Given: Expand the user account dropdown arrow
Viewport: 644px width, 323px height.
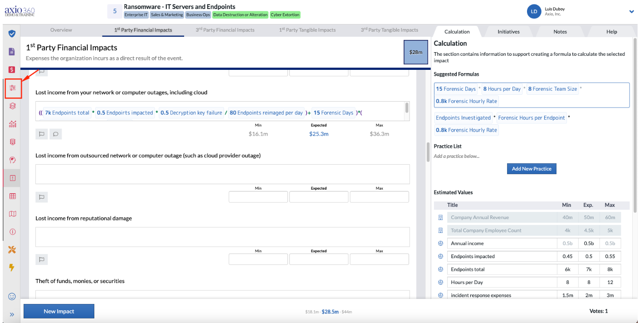Looking at the screenshot, I should coord(631,12).
